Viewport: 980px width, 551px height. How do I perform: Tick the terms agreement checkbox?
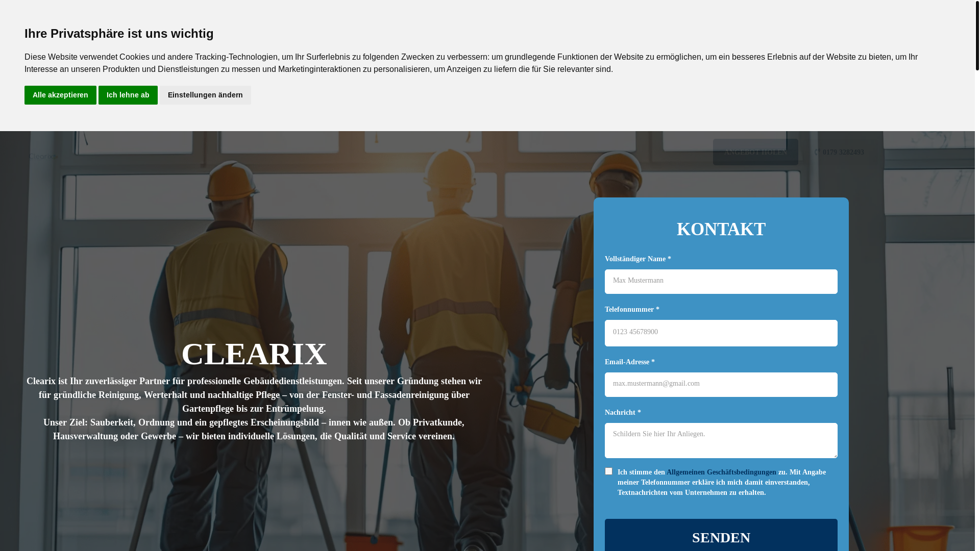[608, 471]
